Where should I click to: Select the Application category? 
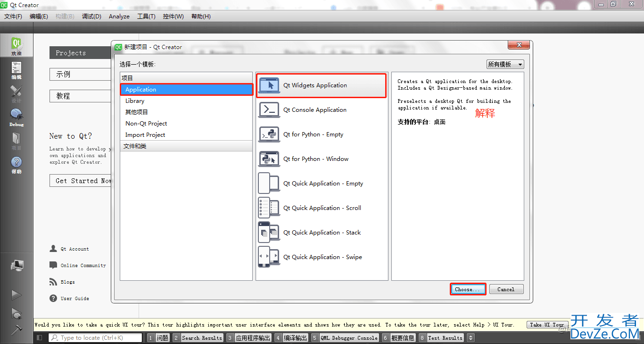click(x=186, y=90)
